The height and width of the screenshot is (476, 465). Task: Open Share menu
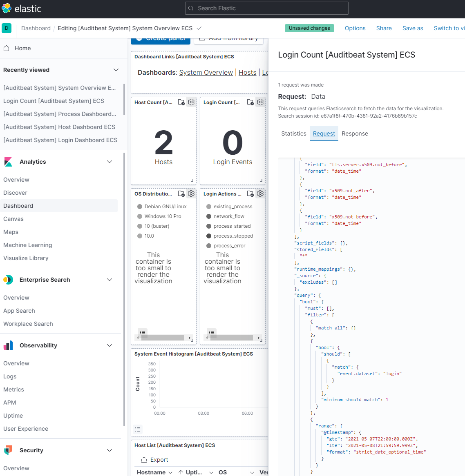coord(384,28)
